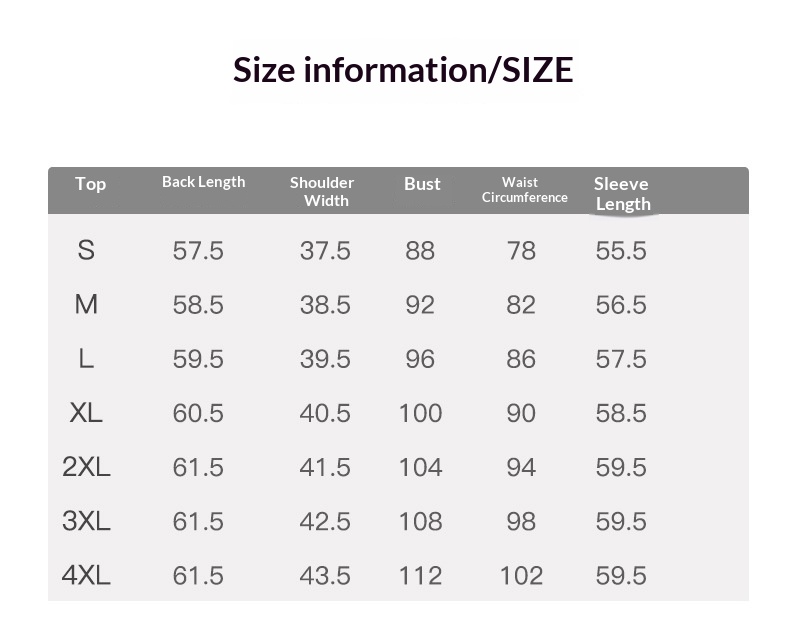Viewport: 790px width, 618px height.
Task: Click sleeve length 57.5 in L row
Action: 621,360
